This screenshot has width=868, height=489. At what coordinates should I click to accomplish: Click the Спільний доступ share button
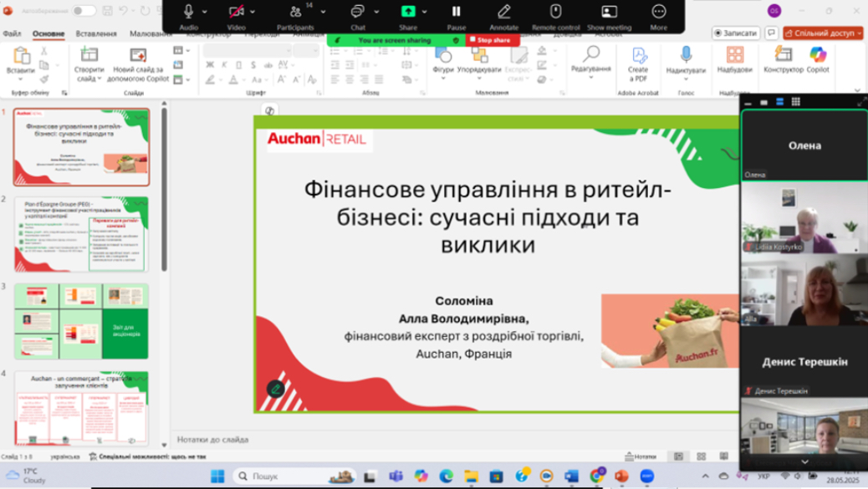823,33
